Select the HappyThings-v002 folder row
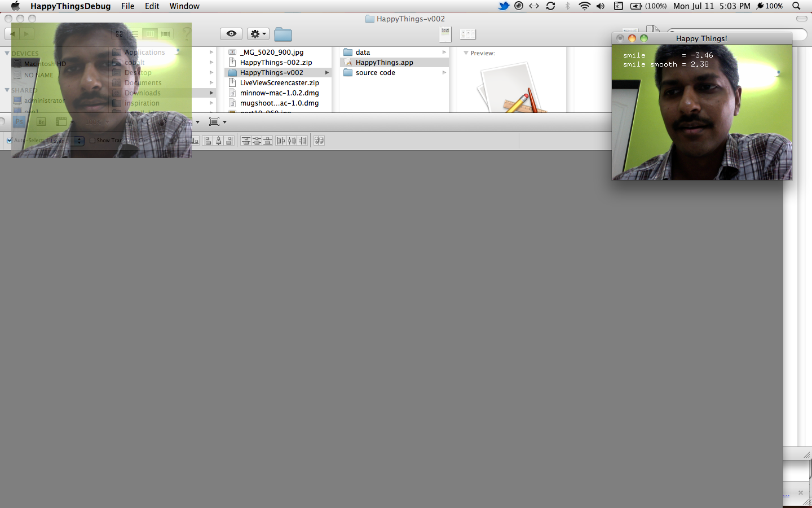 click(278, 72)
